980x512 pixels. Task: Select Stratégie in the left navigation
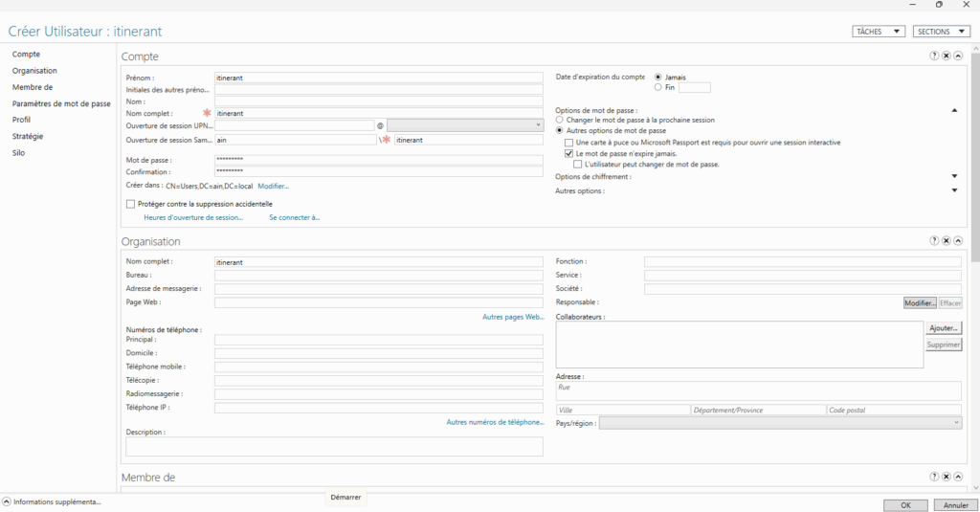coord(28,136)
